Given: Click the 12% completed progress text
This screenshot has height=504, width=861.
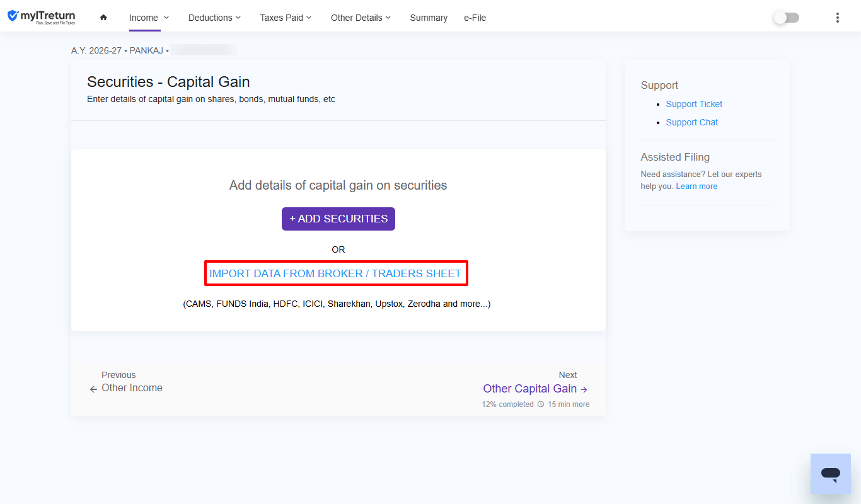Looking at the screenshot, I should pos(507,404).
